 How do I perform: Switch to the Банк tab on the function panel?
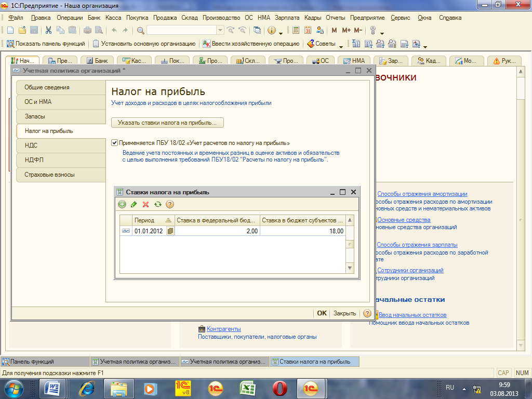tap(97, 61)
